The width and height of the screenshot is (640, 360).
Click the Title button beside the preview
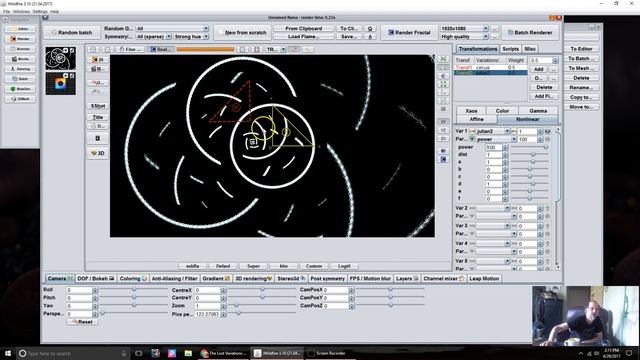(x=98, y=117)
